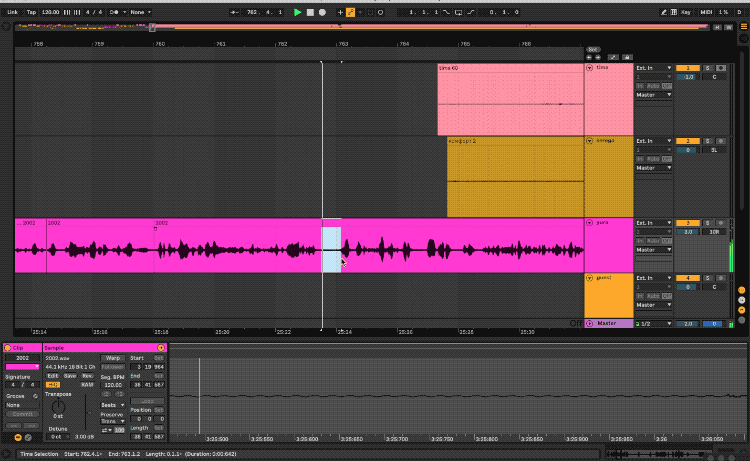
Task: Click the Set locator button
Action: [593, 50]
